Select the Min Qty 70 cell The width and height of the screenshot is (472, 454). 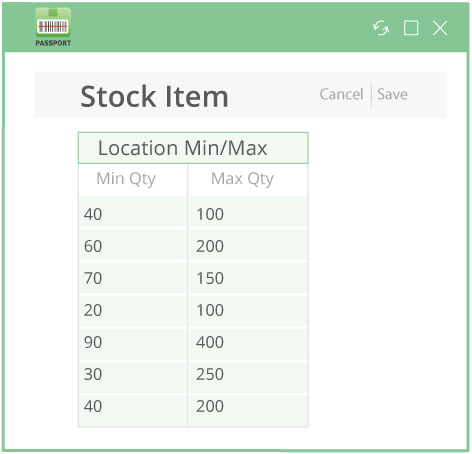click(x=132, y=278)
